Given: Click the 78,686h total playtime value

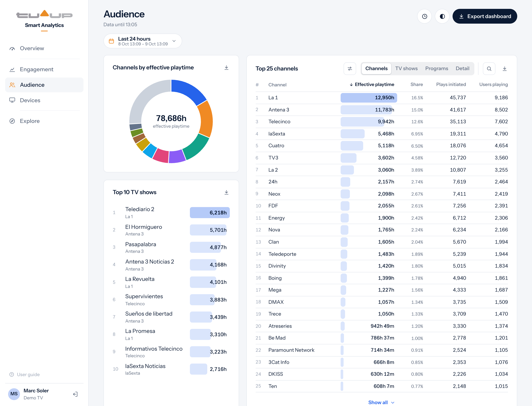Looking at the screenshot, I should click(x=171, y=118).
